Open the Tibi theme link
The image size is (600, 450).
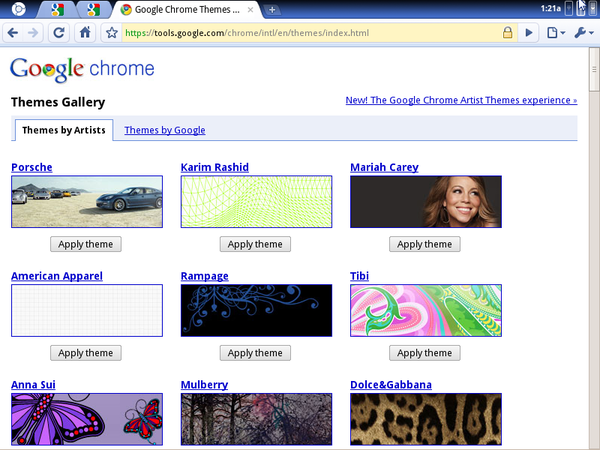(359, 276)
